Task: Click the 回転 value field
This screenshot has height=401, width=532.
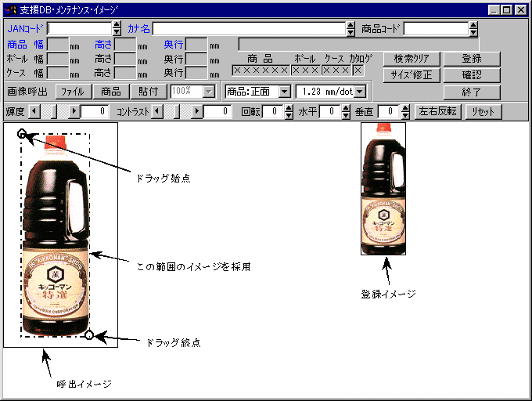Action: click(273, 111)
